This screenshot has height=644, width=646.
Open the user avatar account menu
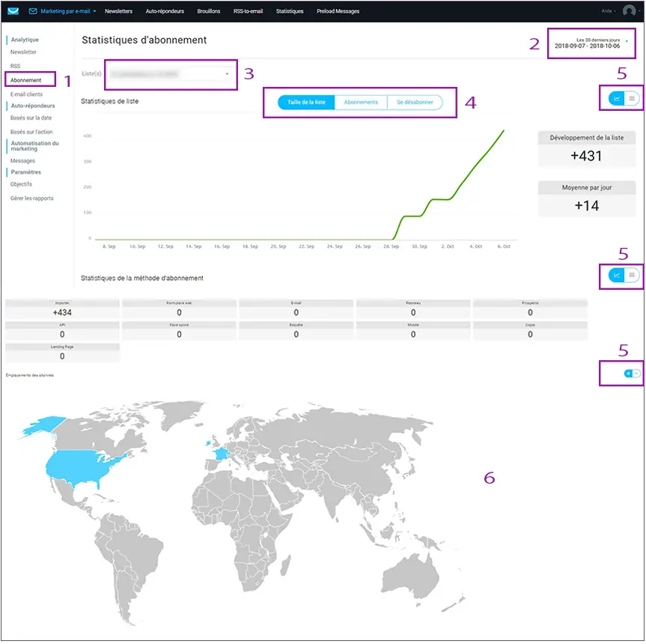pos(629,10)
